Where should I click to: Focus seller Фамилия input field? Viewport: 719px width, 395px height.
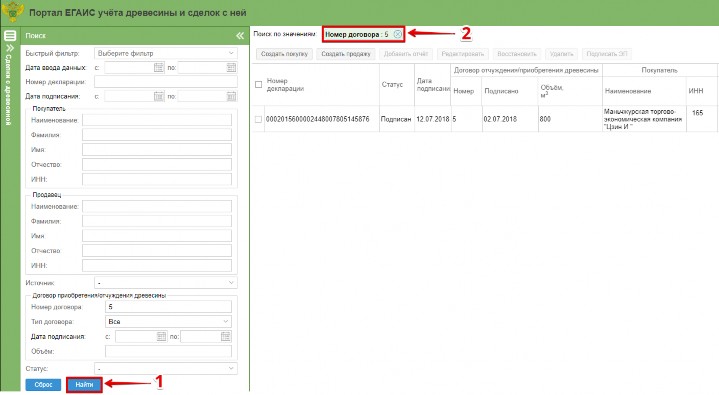157,221
